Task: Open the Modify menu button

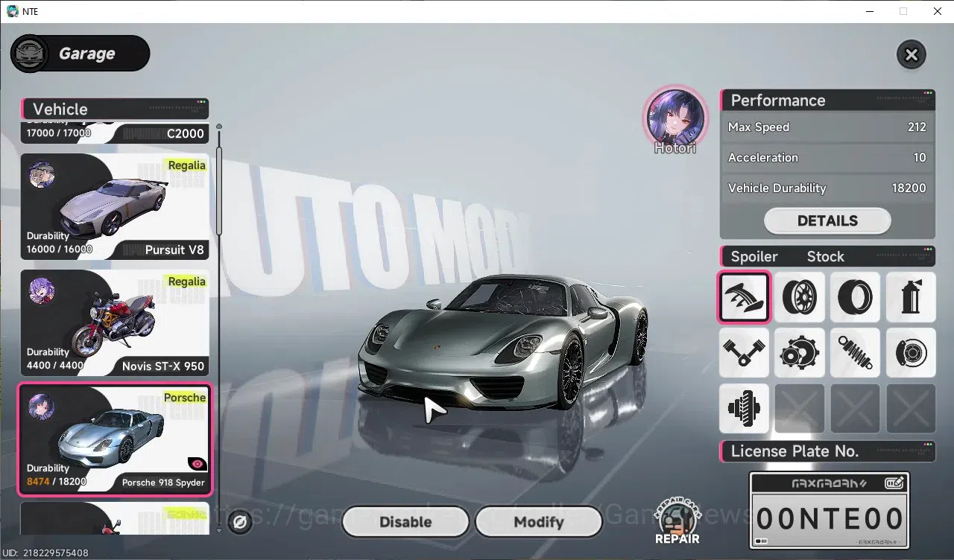Action: pos(538,522)
